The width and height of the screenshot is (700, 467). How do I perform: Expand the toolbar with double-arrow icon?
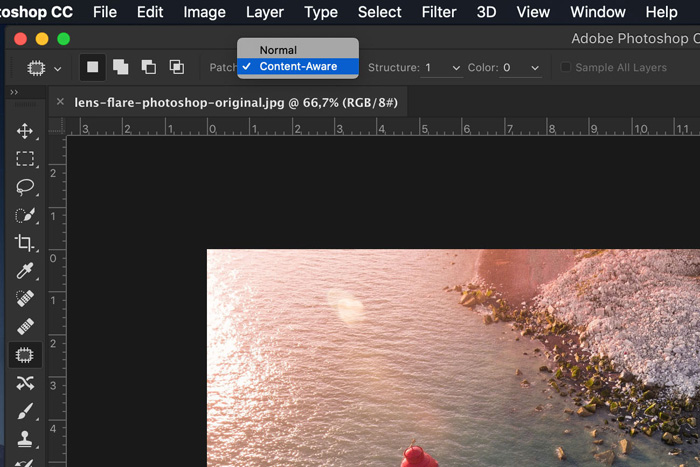[14, 92]
